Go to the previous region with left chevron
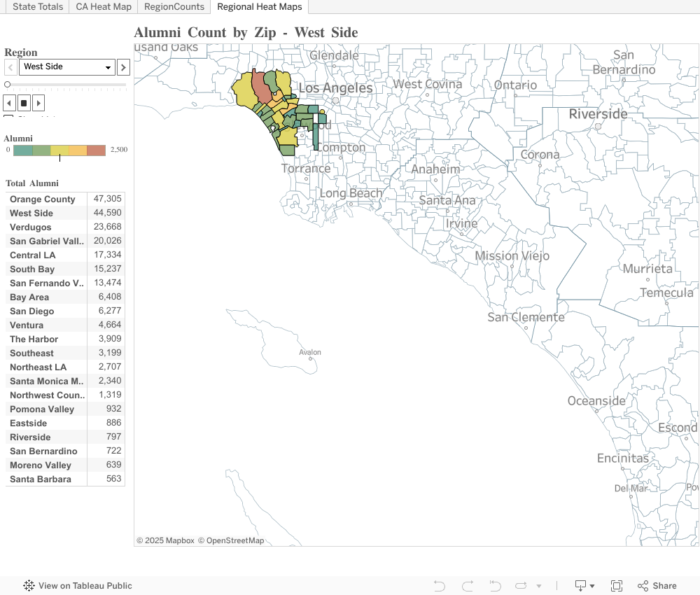 (x=10, y=67)
